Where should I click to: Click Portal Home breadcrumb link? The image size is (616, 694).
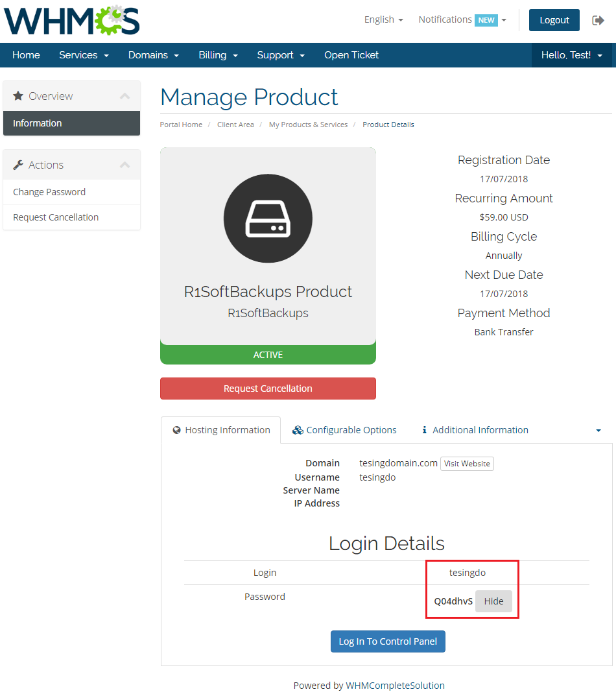pyautogui.click(x=181, y=125)
